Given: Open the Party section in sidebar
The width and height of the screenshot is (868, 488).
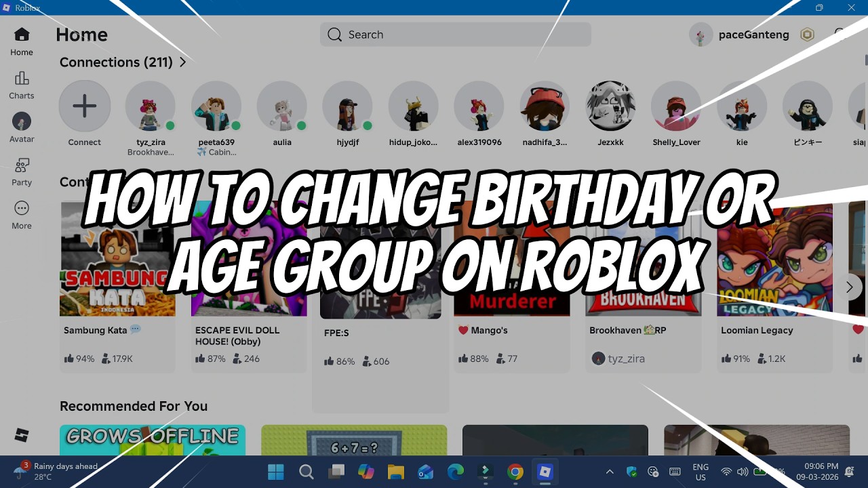Looking at the screenshot, I should 22,172.
